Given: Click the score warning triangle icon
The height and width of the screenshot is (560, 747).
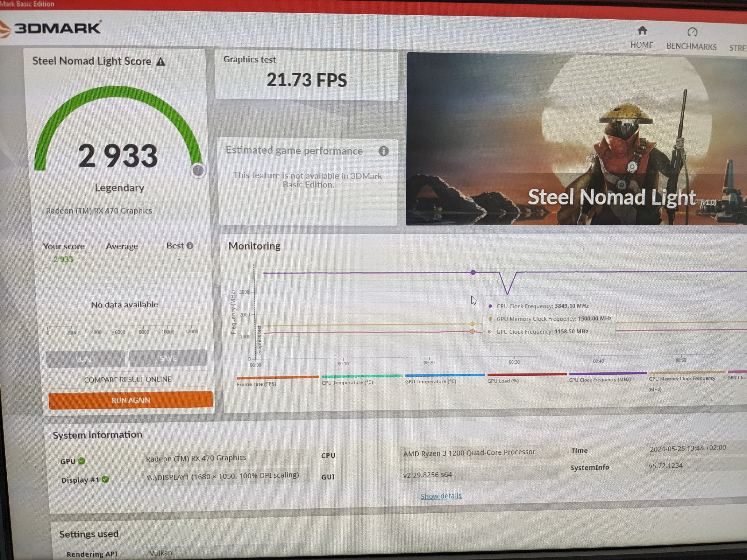Looking at the screenshot, I should point(161,62).
